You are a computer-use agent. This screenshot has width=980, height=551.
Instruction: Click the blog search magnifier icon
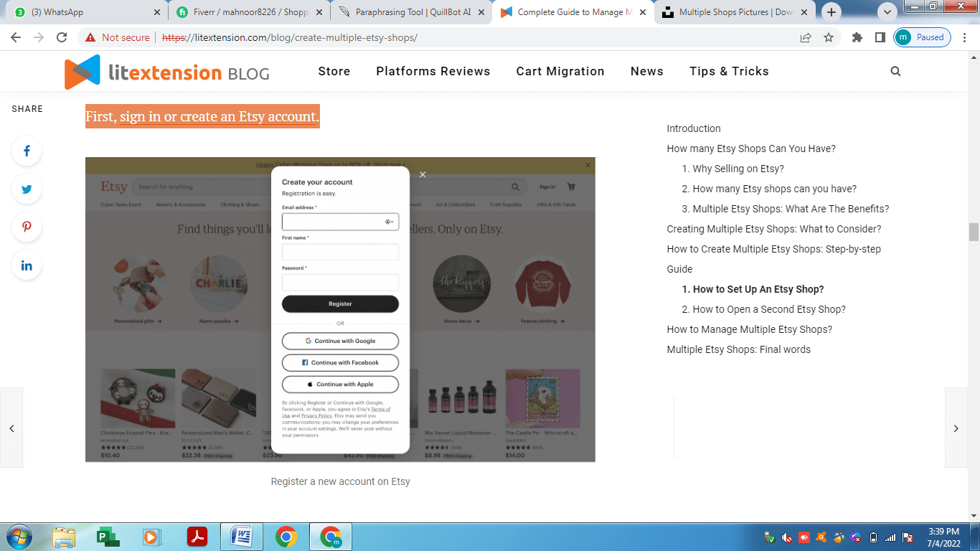(895, 71)
